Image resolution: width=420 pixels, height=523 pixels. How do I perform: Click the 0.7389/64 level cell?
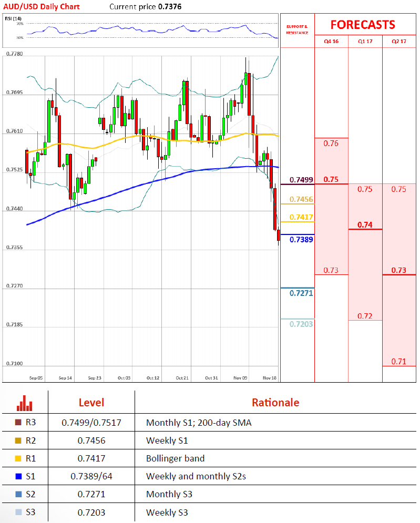click(x=91, y=476)
